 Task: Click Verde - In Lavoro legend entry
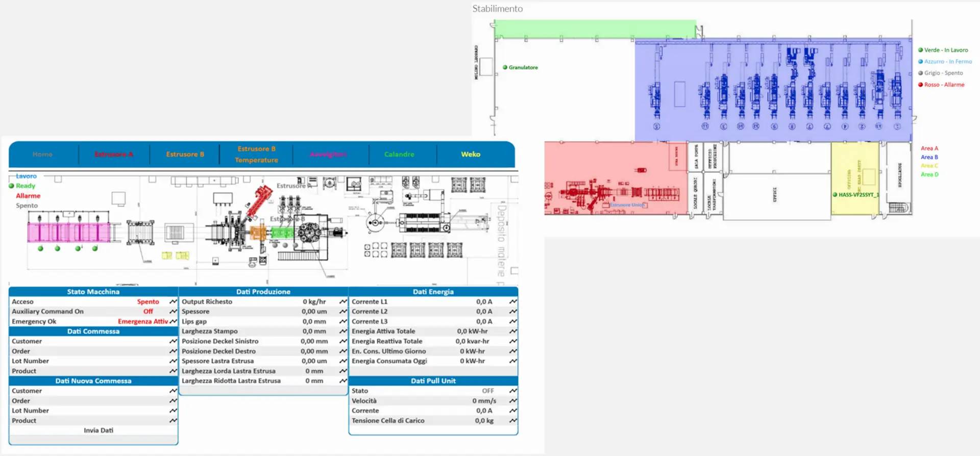click(x=943, y=50)
